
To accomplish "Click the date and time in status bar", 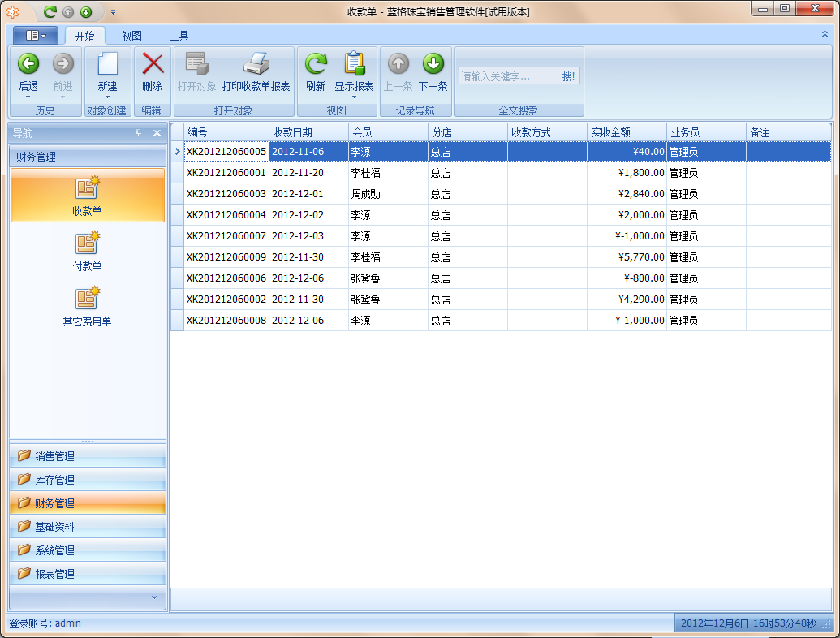I will pos(747,623).
